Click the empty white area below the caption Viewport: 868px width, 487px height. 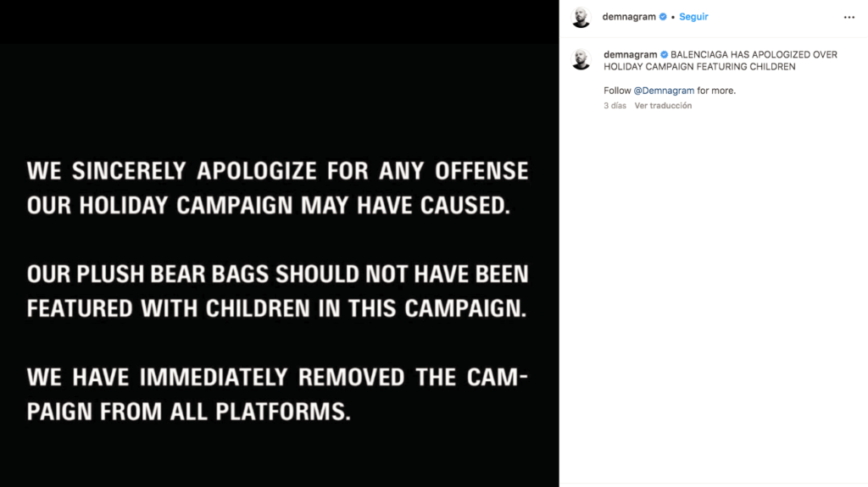click(x=712, y=296)
